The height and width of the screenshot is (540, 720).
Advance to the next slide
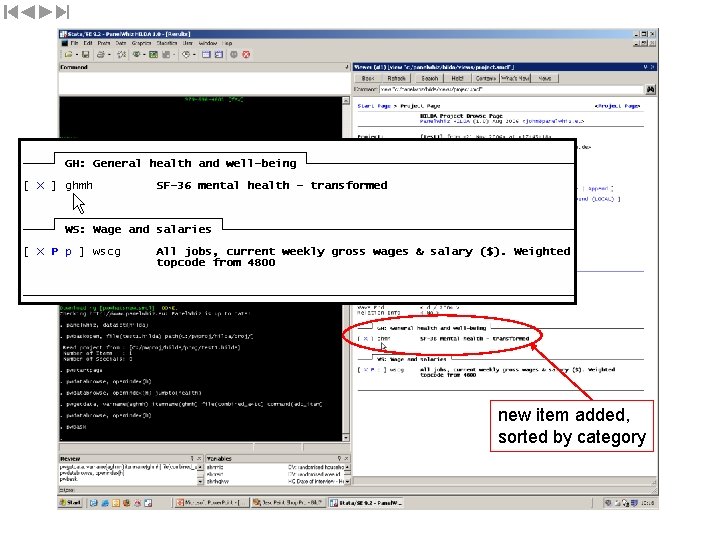click(45, 12)
